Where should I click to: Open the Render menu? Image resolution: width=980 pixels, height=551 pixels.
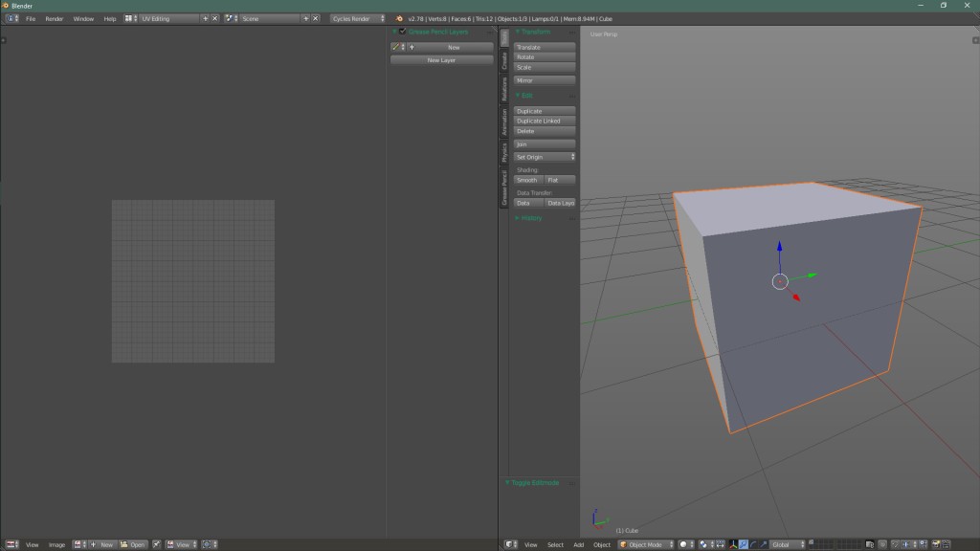[x=56, y=17]
